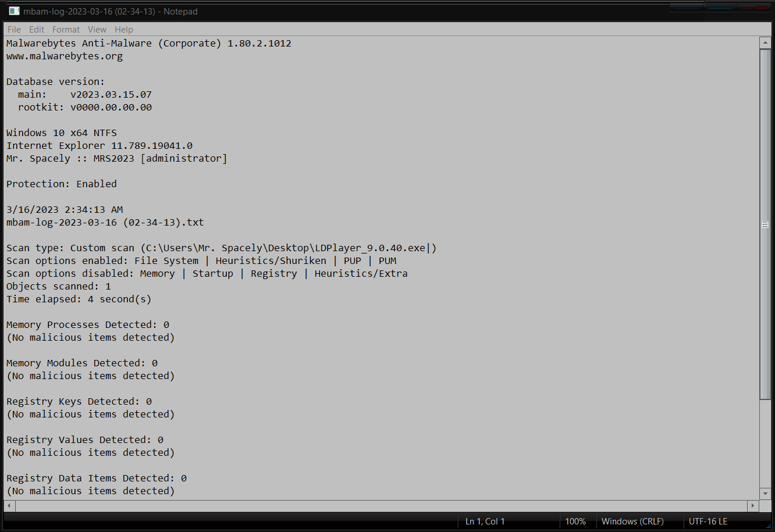Click the horizontal scrollbar right arrow

point(753,506)
